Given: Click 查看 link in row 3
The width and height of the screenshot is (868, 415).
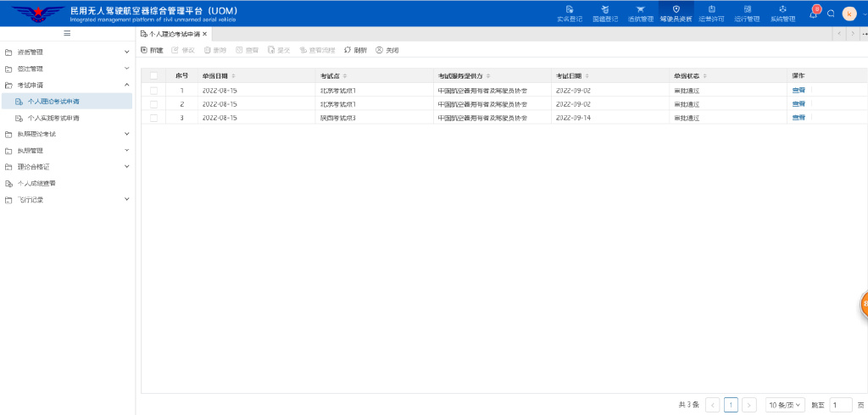Looking at the screenshot, I should 798,118.
